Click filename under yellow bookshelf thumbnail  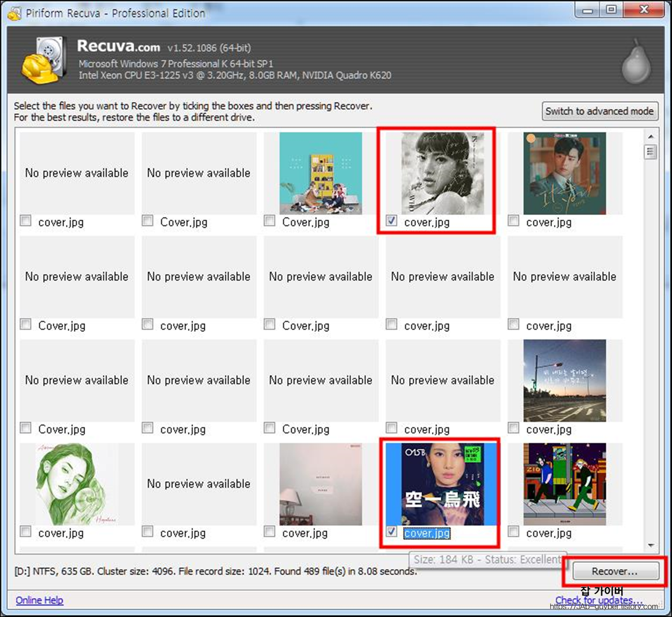point(306,222)
